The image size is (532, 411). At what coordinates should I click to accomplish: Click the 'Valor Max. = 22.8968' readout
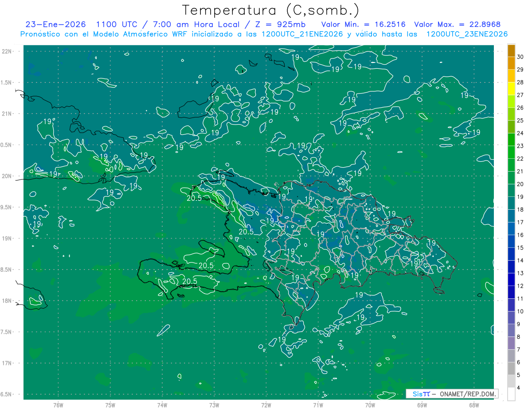pyautogui.click(x=458, y=24)
